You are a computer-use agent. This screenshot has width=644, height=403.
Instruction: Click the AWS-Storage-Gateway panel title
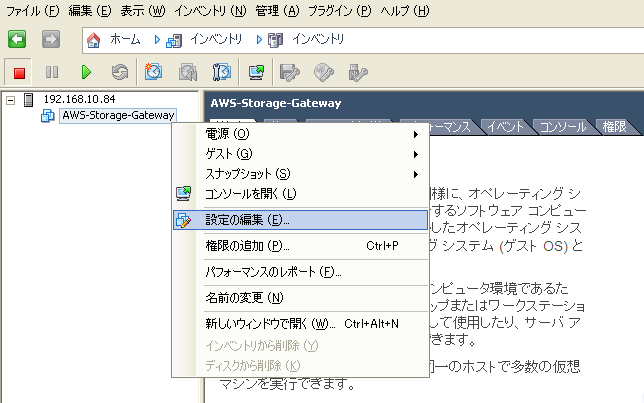(276, 103)
